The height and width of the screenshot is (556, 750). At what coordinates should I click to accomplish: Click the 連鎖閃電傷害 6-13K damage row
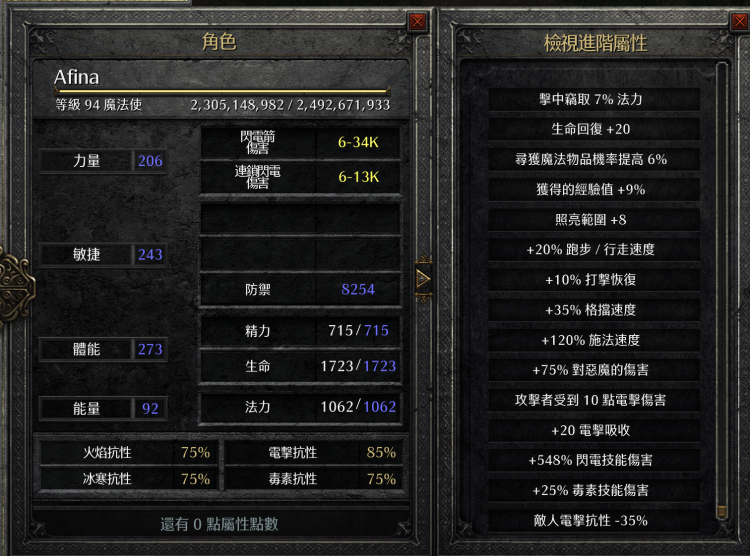coord(300,177)
